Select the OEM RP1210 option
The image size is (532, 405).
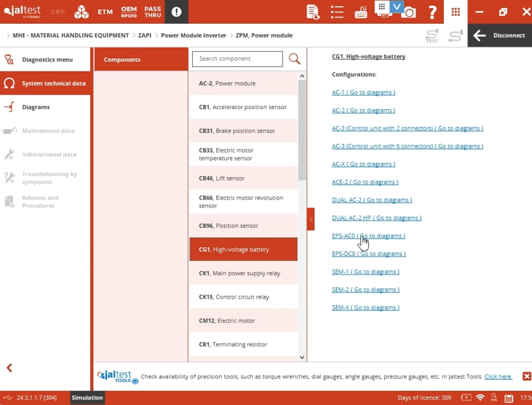[x=129, y=12]
